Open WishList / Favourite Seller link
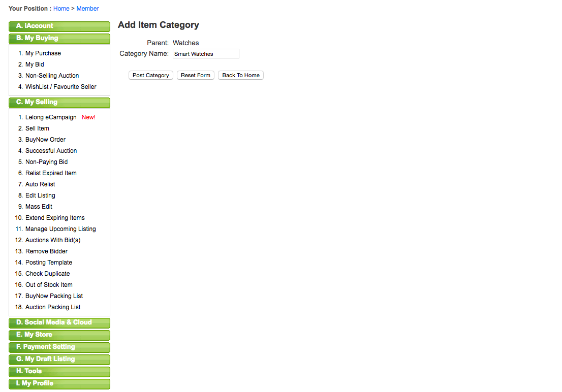Image resolution: width=562 pixels, height=392 pixels. point(60,87)
